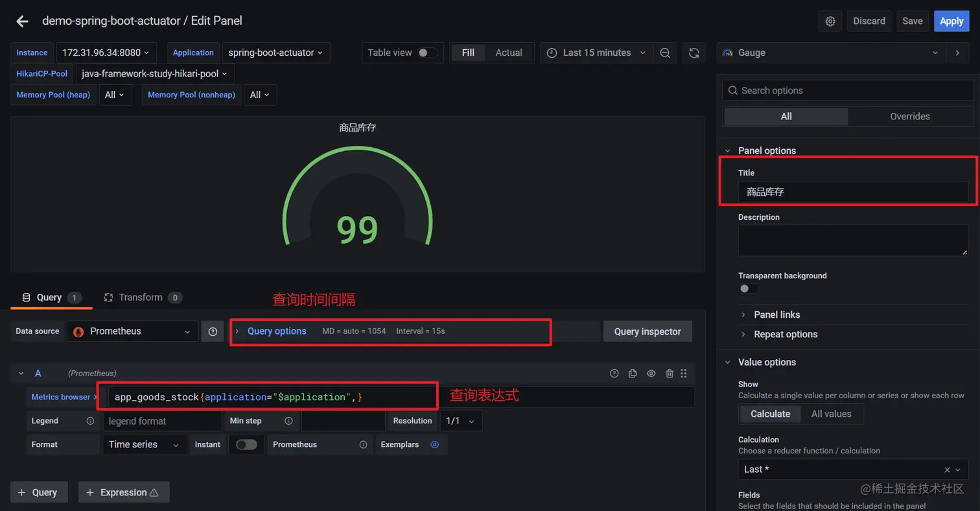Expand the Repeat options section

pyautogui.click(x=786, y=335)
